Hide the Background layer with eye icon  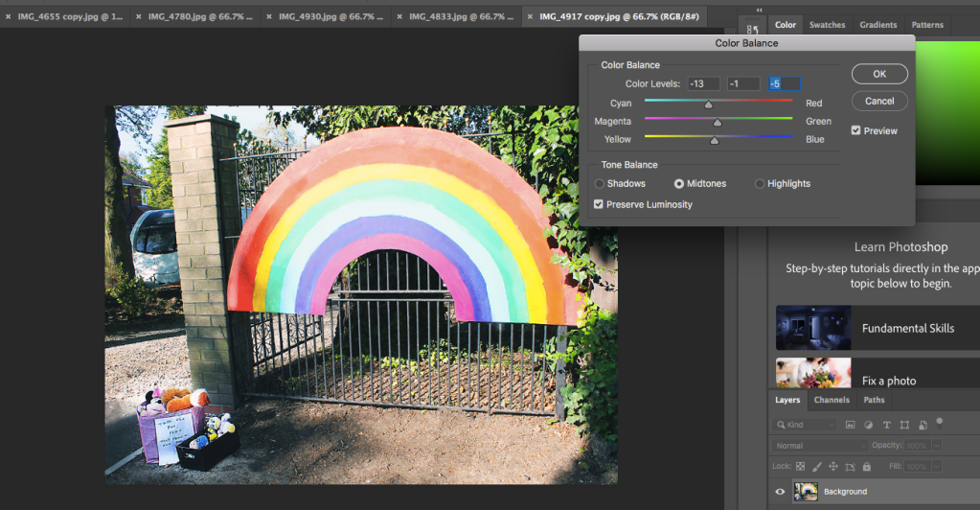780,492
